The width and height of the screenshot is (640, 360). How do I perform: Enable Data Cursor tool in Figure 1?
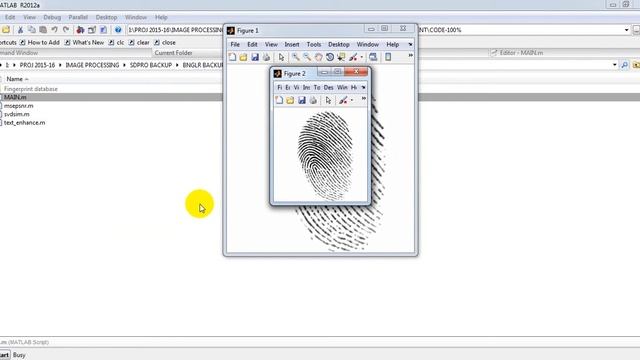point(341,57)
